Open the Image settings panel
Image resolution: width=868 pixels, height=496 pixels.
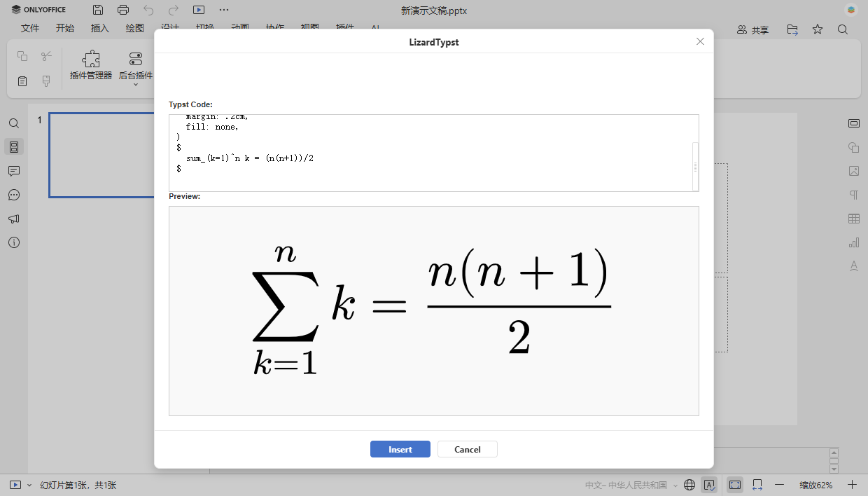click(x=854, y=171)
